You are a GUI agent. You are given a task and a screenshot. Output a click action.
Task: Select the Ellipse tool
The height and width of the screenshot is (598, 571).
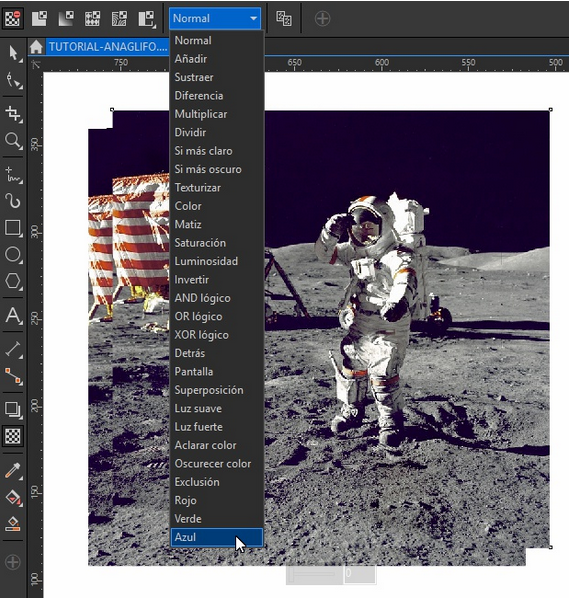13,254
